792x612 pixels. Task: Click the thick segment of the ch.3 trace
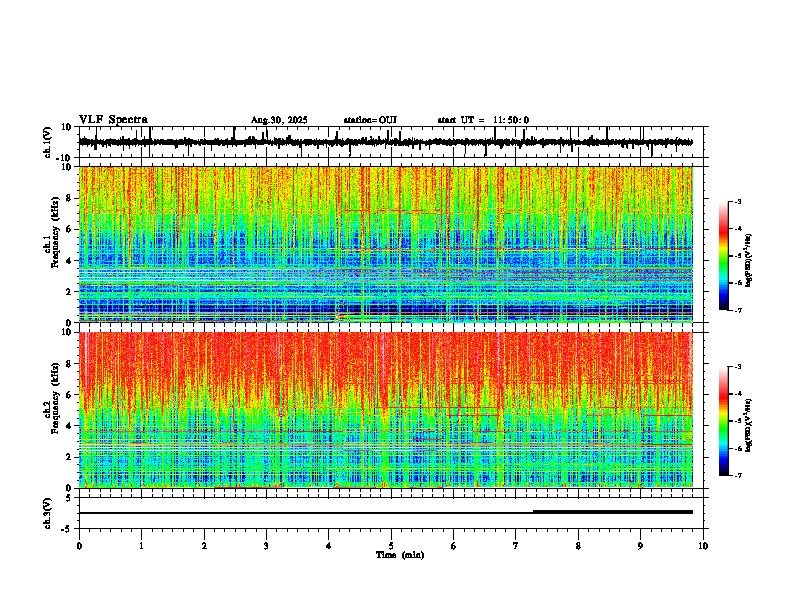click(x=613, y=512)
